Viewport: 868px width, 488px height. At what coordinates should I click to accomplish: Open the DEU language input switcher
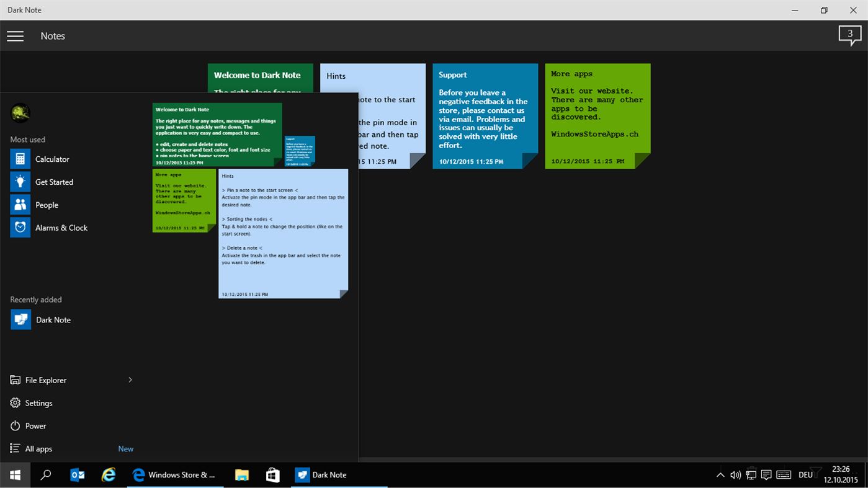805,474
